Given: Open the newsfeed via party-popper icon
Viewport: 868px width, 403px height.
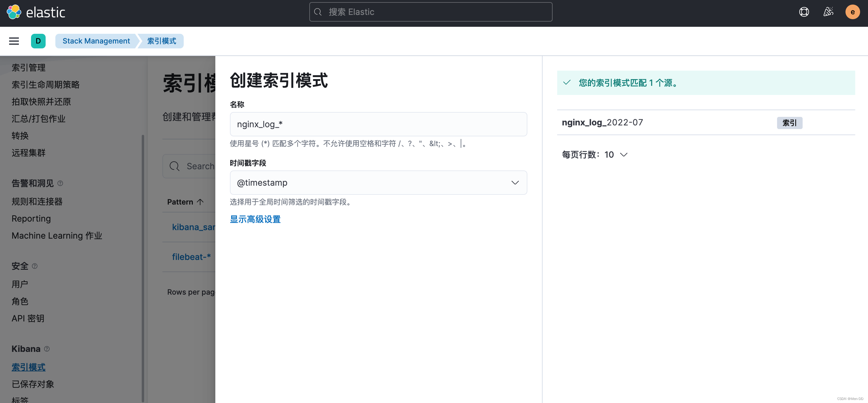Looking at the screenshot, I should click(x=828, y=12).
